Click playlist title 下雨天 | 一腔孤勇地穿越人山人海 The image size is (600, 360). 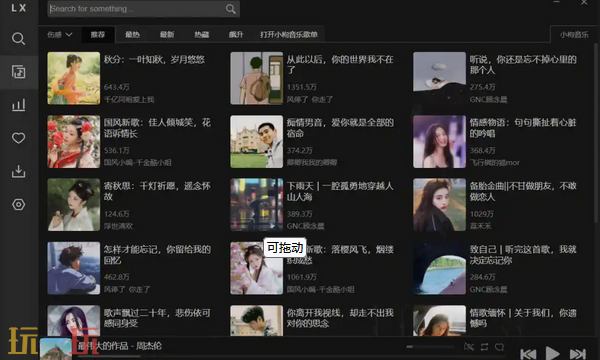click(340, 191)
